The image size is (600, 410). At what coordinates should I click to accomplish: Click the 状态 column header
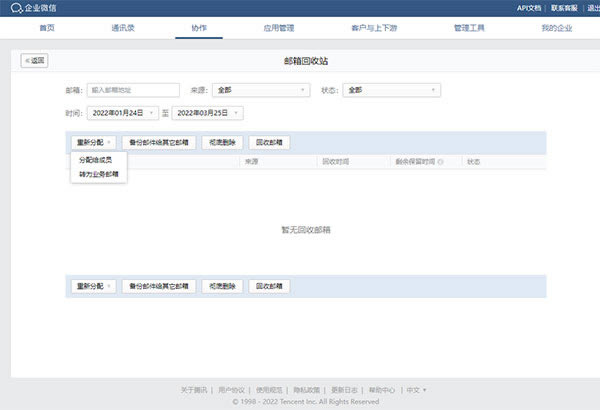(473, 162)
